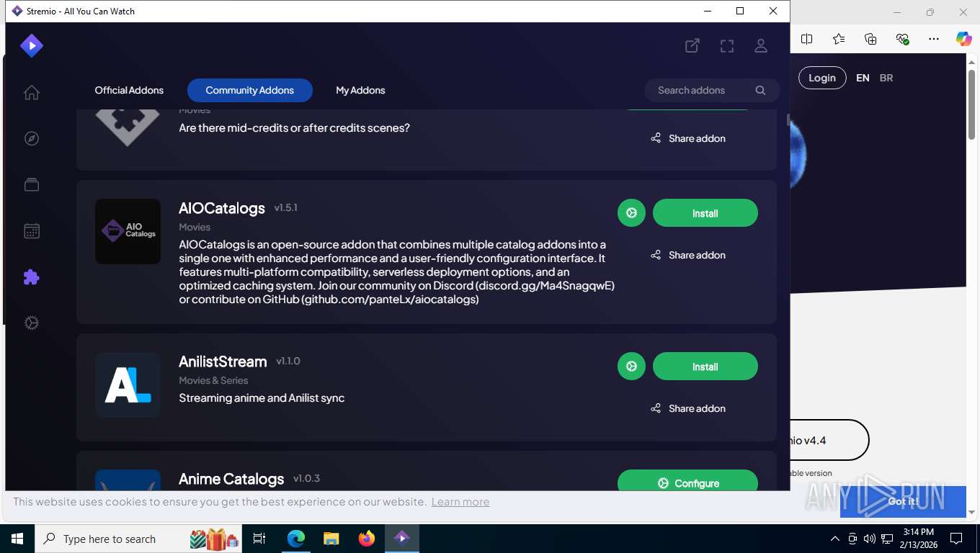Configure AIOCatalogs via gear button

point(632,213)
